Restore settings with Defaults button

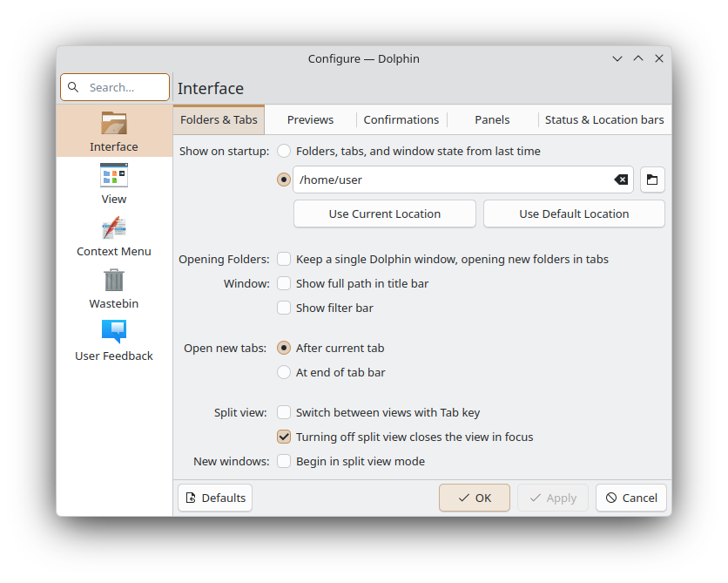coord(215,498)
